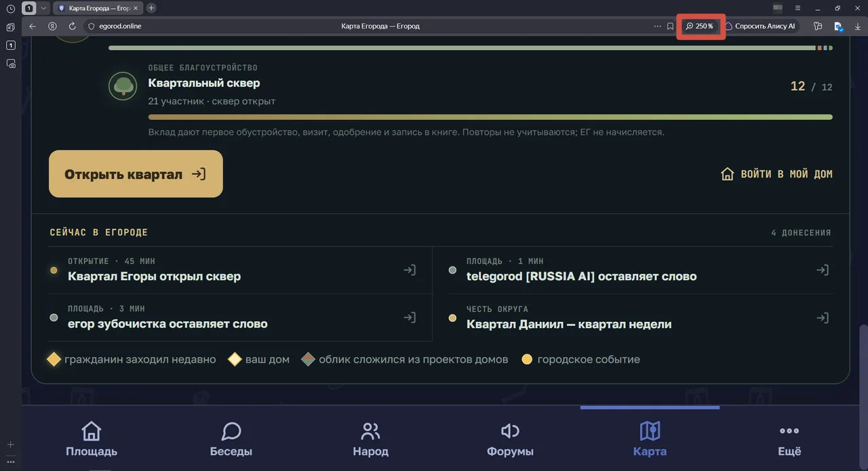Click Войти в мой дом link
The height and width of the screenshot is (471, 868).
coord(776,174)
